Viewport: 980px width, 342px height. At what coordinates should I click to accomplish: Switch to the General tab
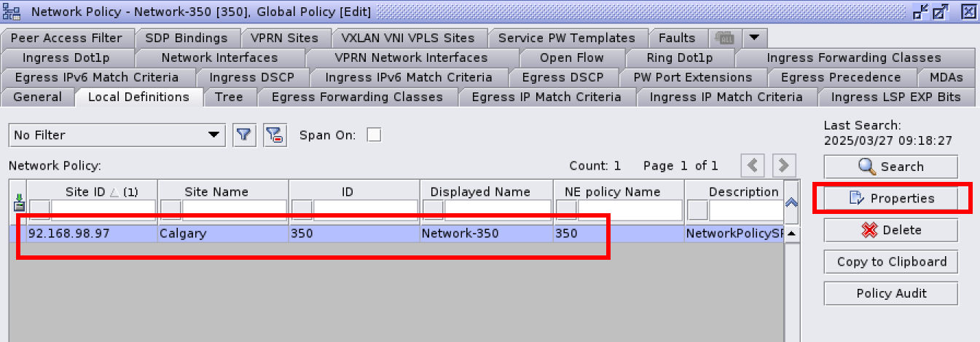pyautogui.click(x=39, y=97)
